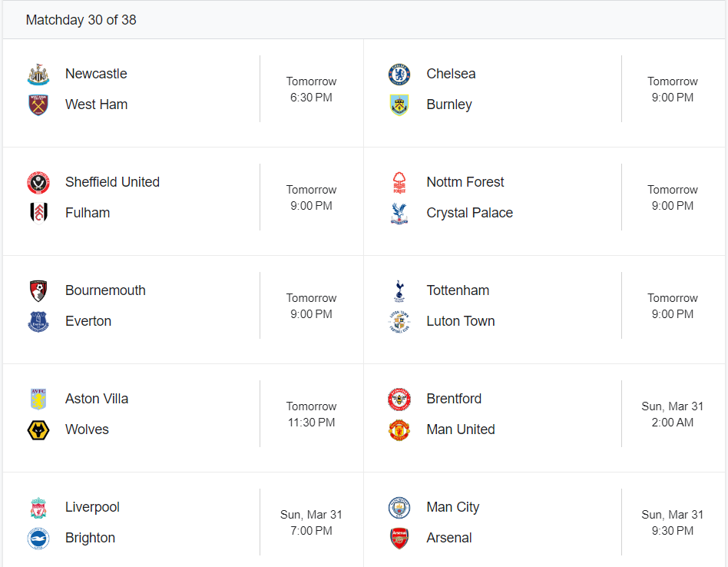Click the Brighton seagull badge
Viewport: 728px width, 567px height.
(x=38, y=539)
